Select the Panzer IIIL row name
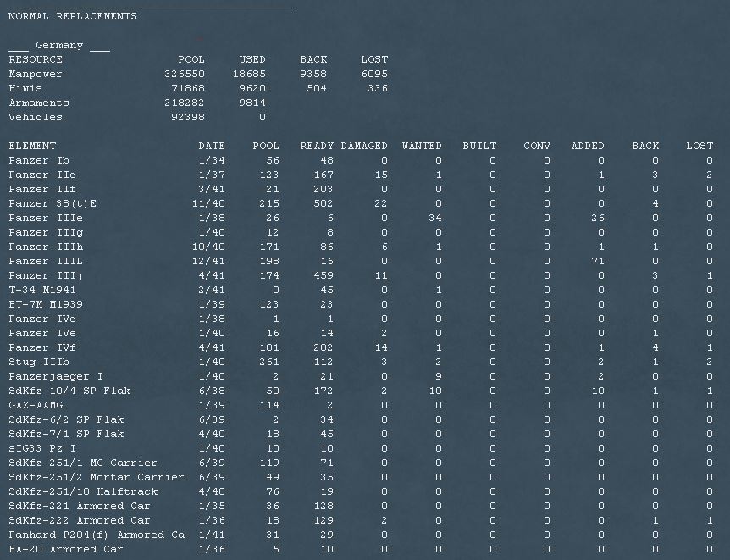This screenshot has height=560, width=730. (x=46, y=262)
